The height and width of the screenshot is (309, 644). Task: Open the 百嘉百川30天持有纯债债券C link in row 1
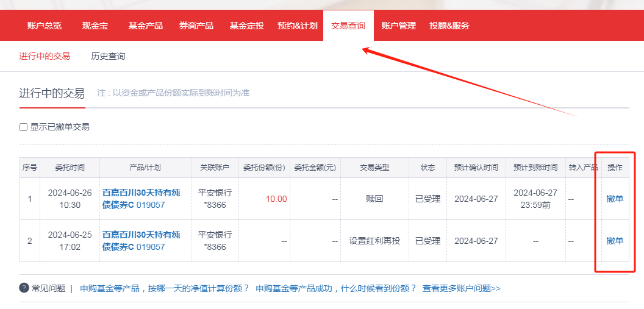[x=141, y=199]
